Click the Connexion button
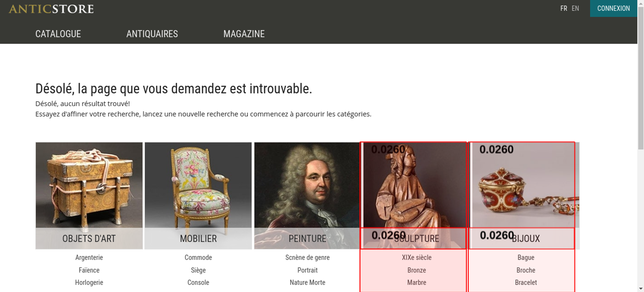The width and height of the screenshot is (644, 292). coord(613,8)
